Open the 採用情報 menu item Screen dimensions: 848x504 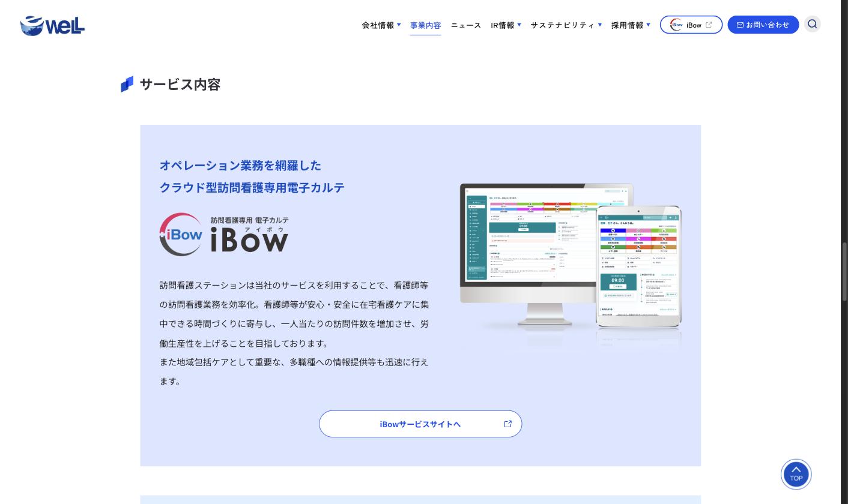point(627,25)
